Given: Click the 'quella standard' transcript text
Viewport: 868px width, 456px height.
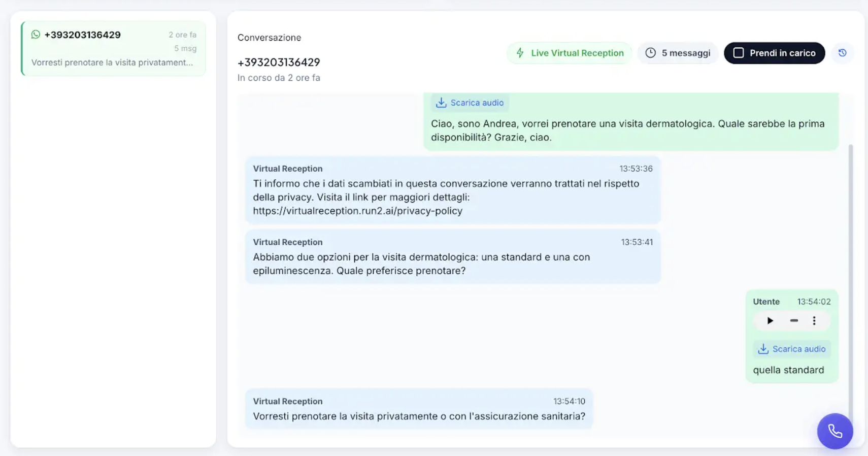Looking at the screenshot, I should [x=788, y=370].
